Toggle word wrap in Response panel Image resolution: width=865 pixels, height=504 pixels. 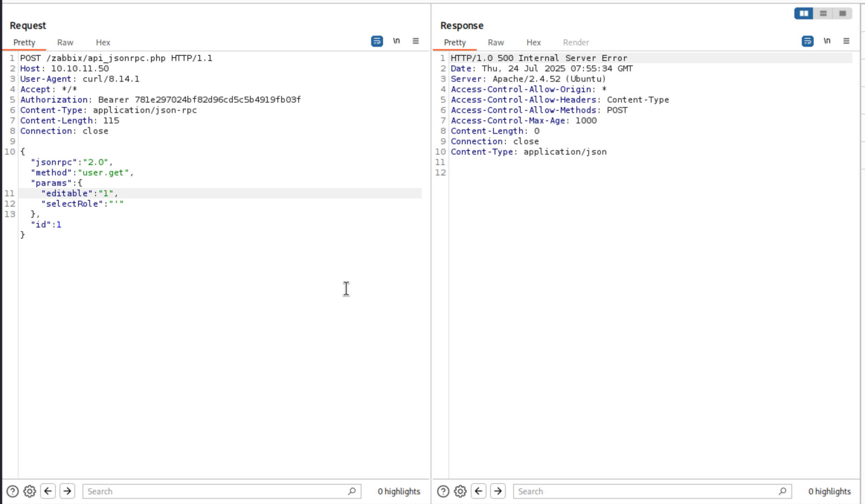tap(807, 41)
